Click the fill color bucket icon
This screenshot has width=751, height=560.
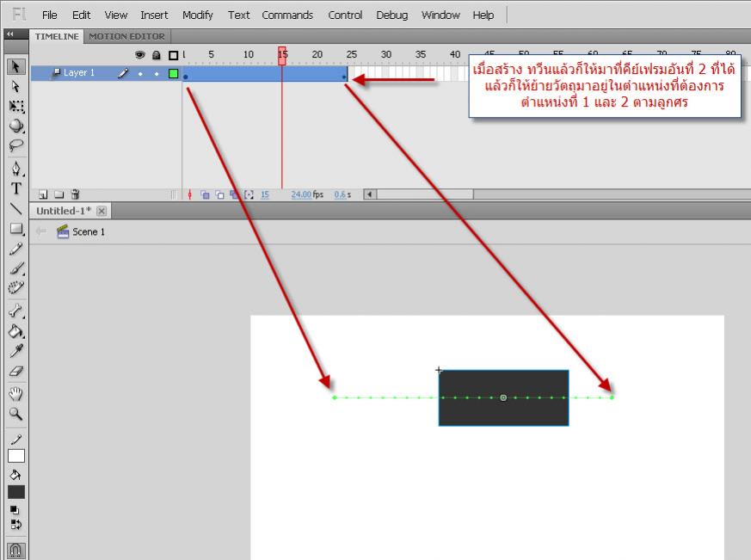coord(15,475)
